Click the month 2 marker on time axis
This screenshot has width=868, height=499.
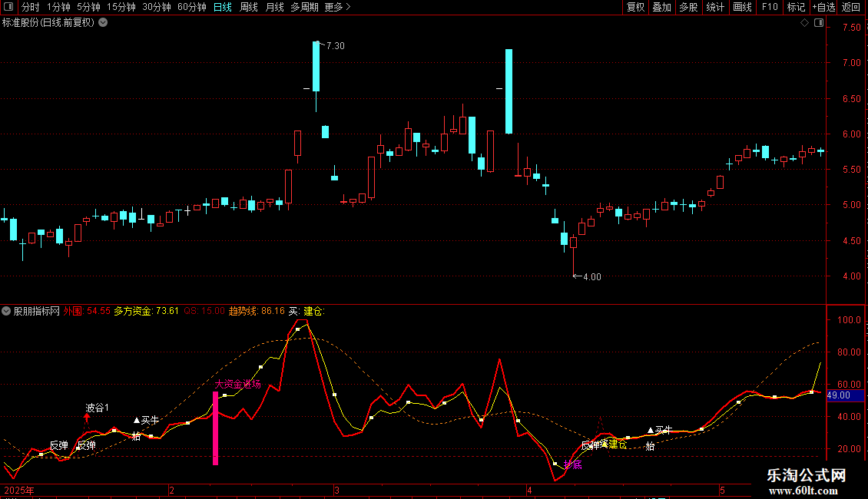tap(171, 491)
